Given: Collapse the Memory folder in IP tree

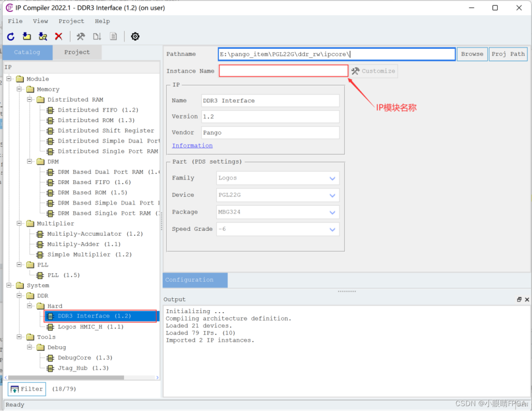Looking at the screenshot, I should [19, 89].
